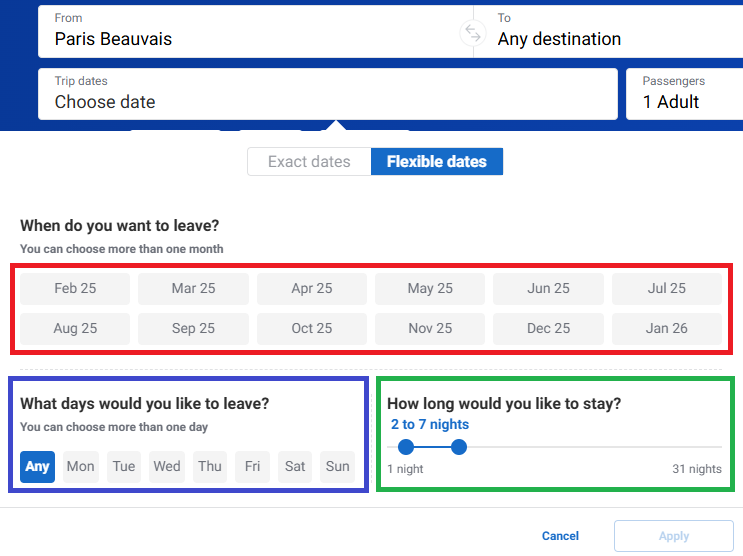Toggle the Feb 25 month option
The width and height of the screenshot is (743, 556).
(75, 288)
